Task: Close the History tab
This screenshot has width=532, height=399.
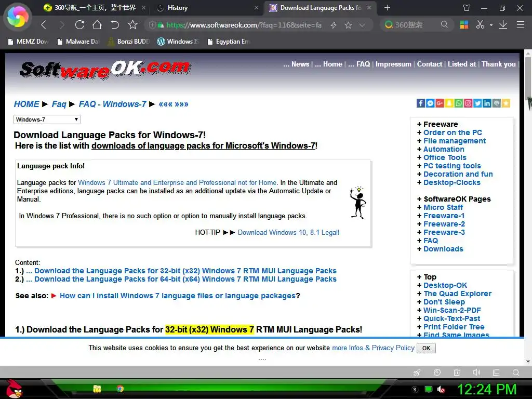Action: 256,7
